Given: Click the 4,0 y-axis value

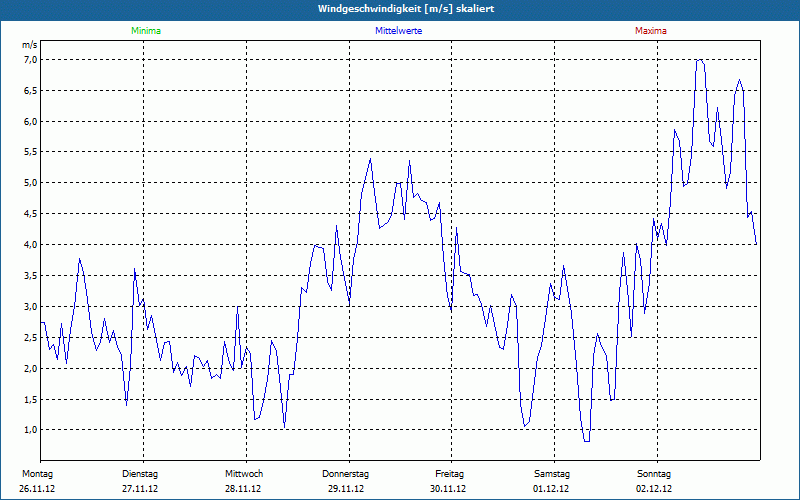Looking at the screenshot, I should (x=30, y=244).
